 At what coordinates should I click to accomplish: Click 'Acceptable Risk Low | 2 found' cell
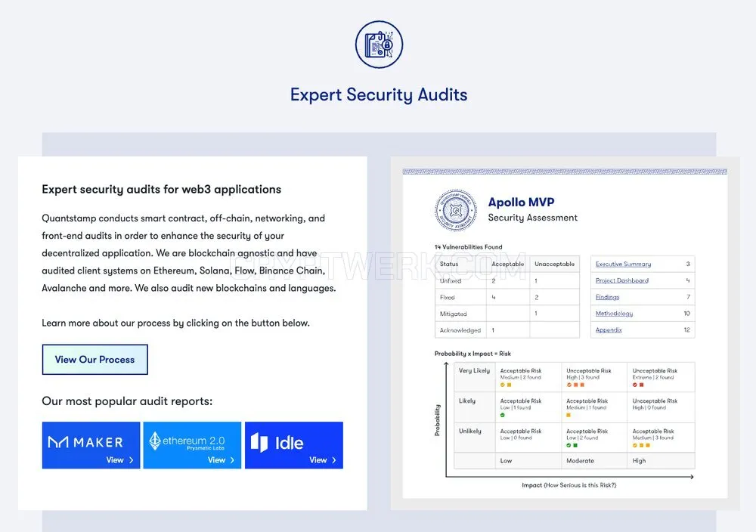[x=594, y=438]
